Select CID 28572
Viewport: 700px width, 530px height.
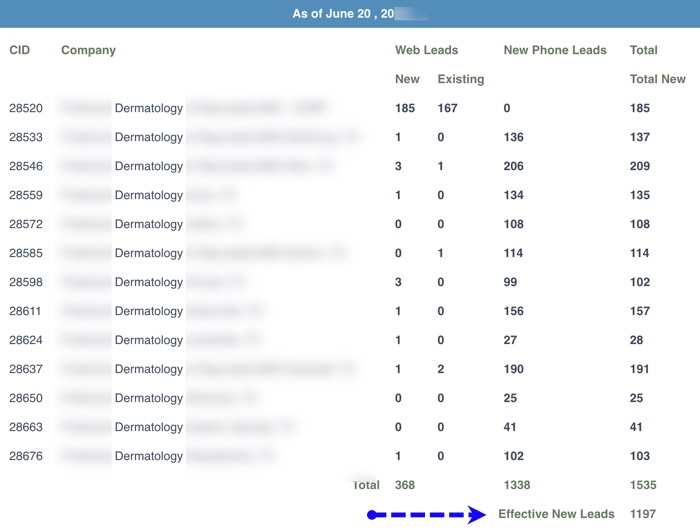[x=26, y=224]
